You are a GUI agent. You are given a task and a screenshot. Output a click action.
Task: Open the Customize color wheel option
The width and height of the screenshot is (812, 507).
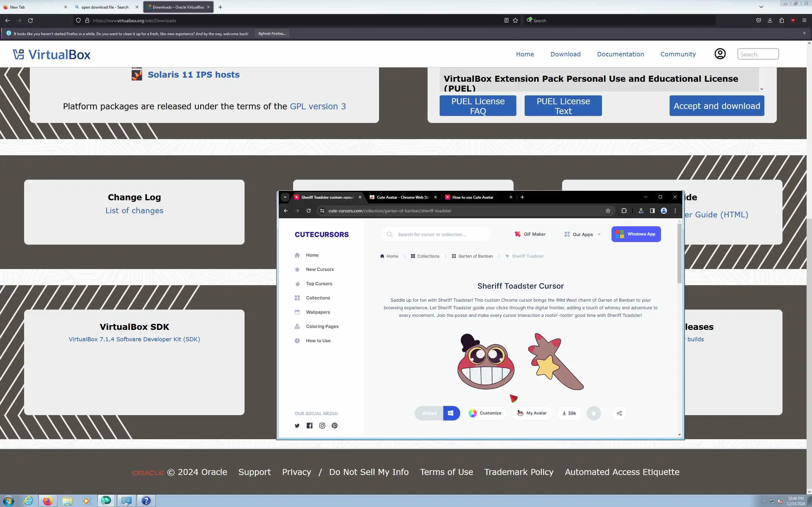[x=485, y=413]
